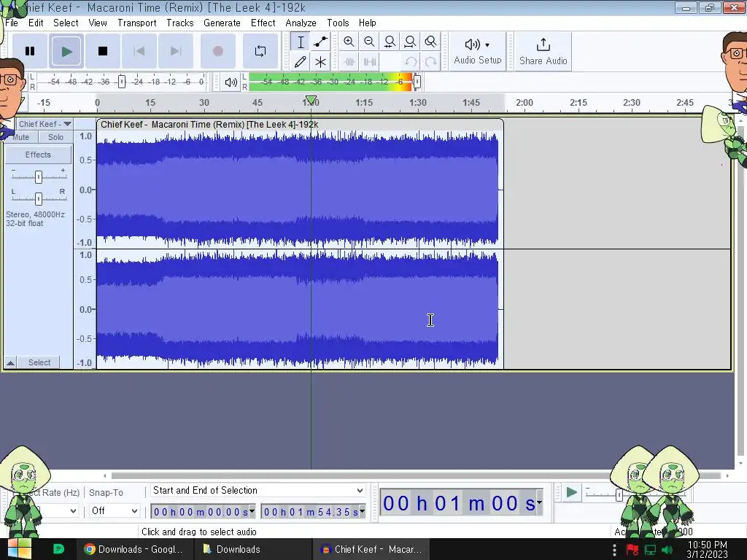Open the View menu
This screenshot has height=560, width=747.
(x=98, y=23)
